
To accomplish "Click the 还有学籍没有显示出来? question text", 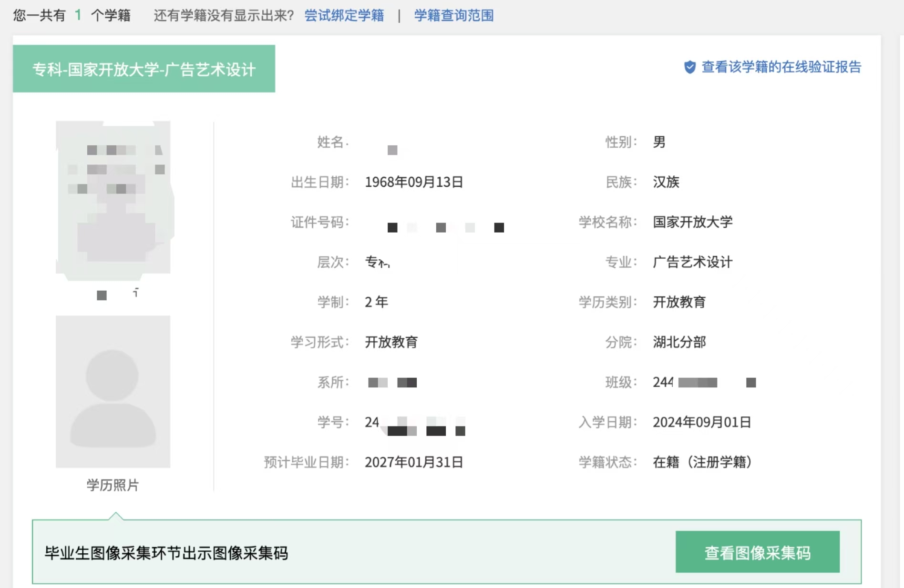I will (x=224, y=16).
